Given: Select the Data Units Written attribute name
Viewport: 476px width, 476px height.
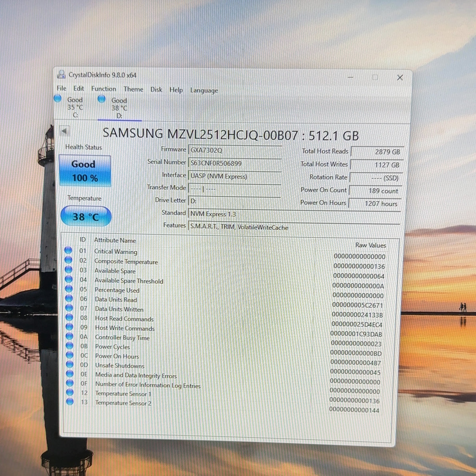Looking at the screenshot, I should pos(119,309).
